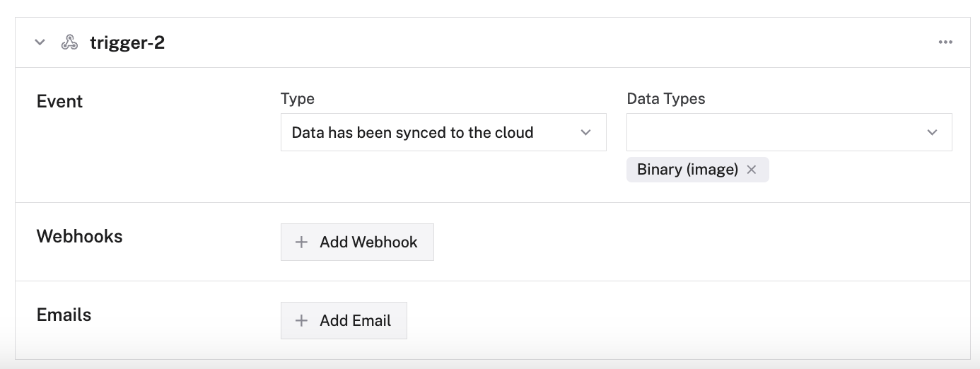This screenshot has height=369, width=980.
Task: Click the Data Types dropdown chevron arrow
Action: (x=932, y=132)
